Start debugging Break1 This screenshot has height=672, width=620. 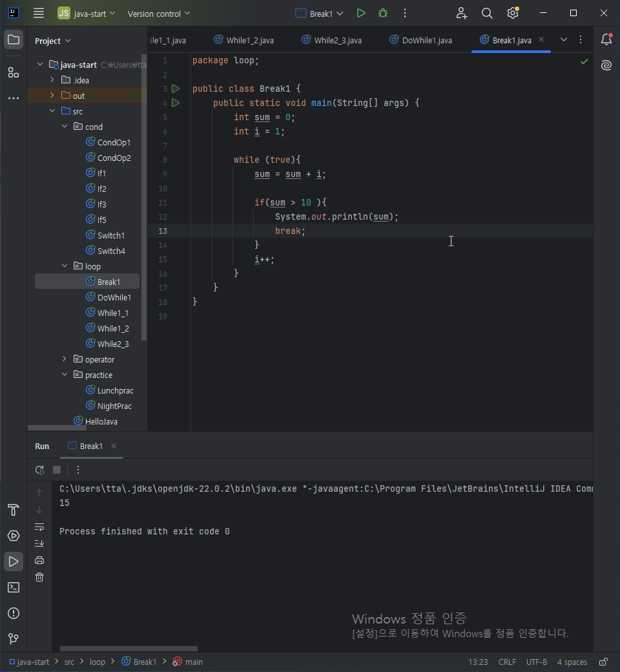(383, 14)
